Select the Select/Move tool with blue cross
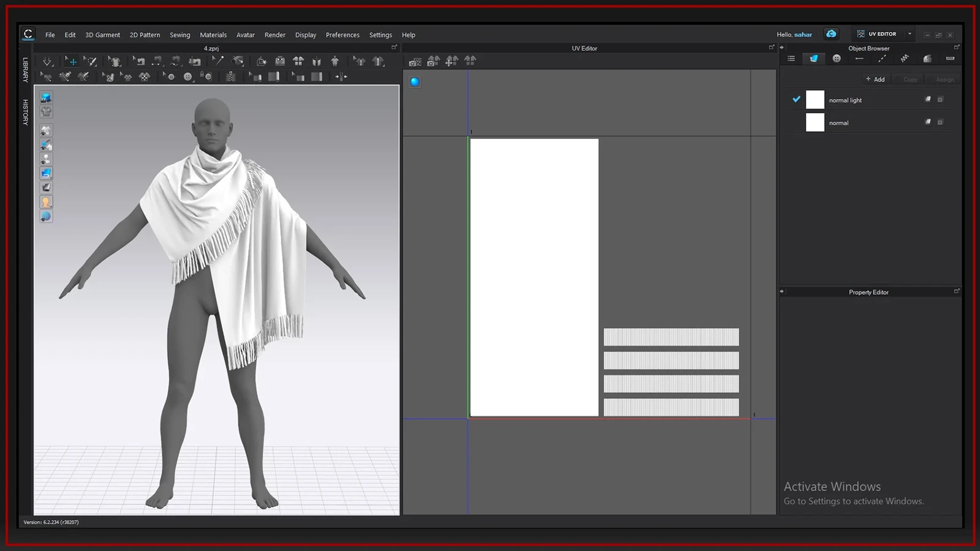 tap(72, 61)
